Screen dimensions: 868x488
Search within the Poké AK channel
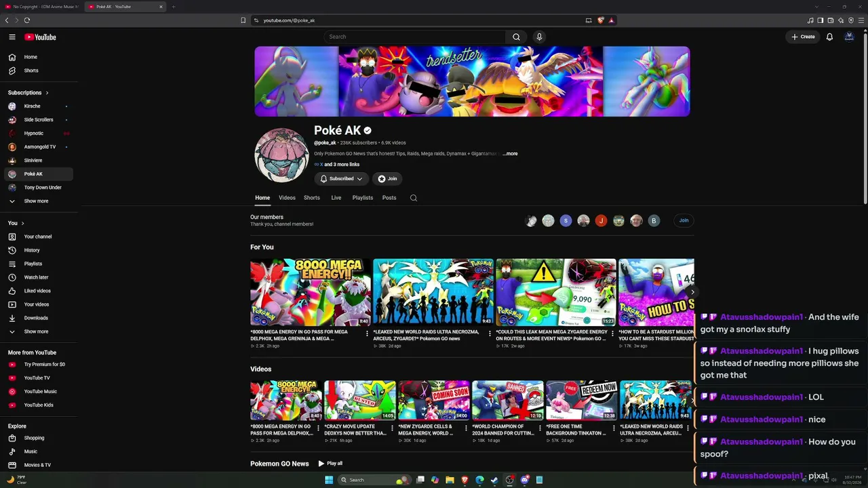414,198
